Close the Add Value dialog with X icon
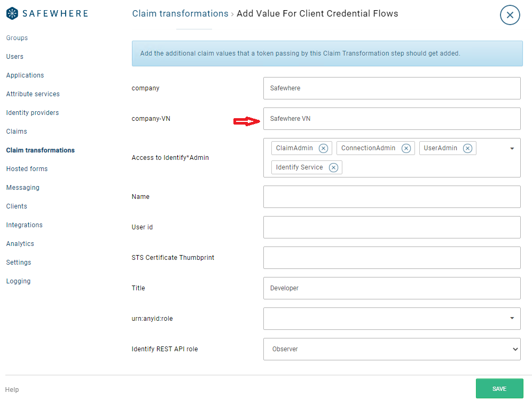Screen dimensions: 532x401 click(x=510, y=15)
